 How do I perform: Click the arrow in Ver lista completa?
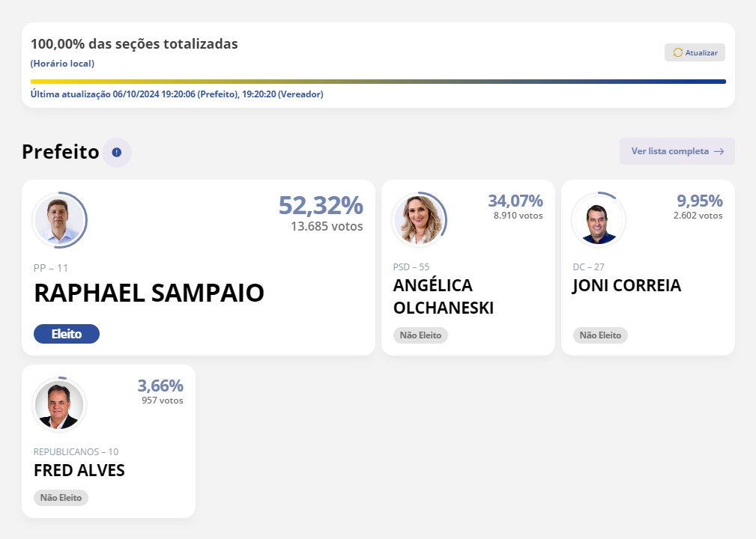click(x=719, y=151)
